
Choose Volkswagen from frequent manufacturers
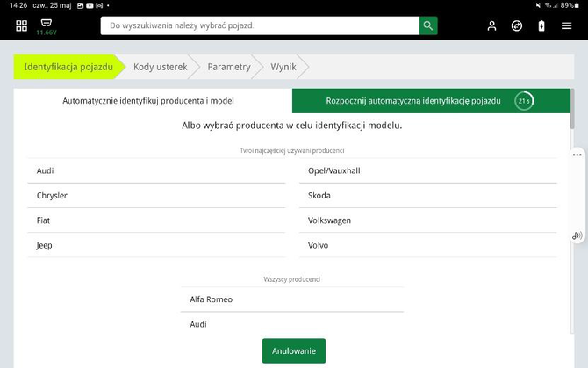[329, 220]
